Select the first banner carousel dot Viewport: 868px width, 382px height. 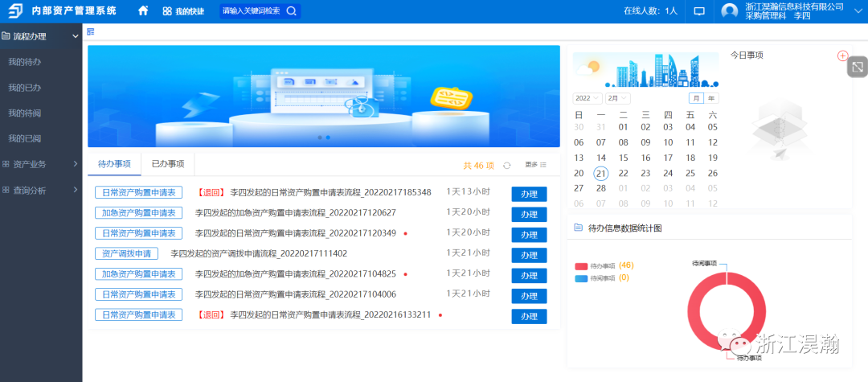click(x=320, y=138)
